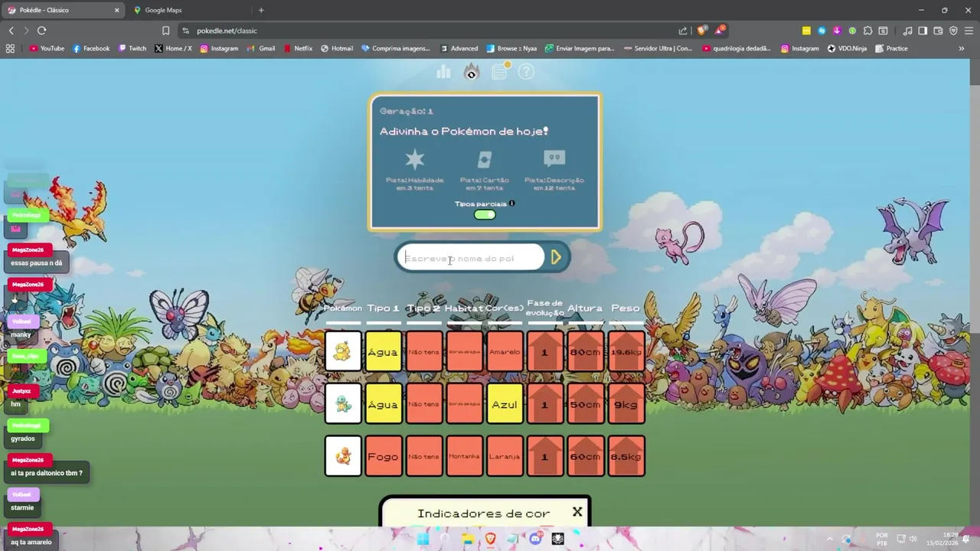Open the Netflix bookmark
The image size is (980, 551).
(x=298, y=48)
